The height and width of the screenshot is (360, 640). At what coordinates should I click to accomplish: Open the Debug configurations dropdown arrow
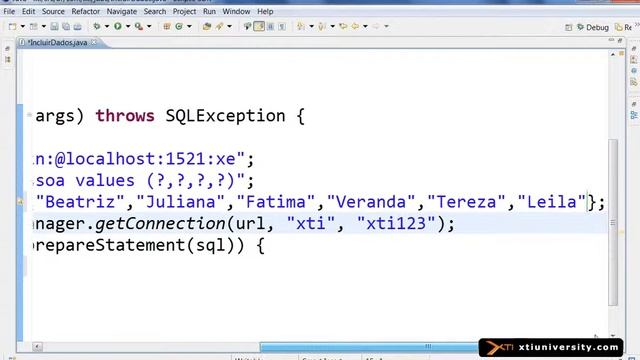click(x=107, y=27)
